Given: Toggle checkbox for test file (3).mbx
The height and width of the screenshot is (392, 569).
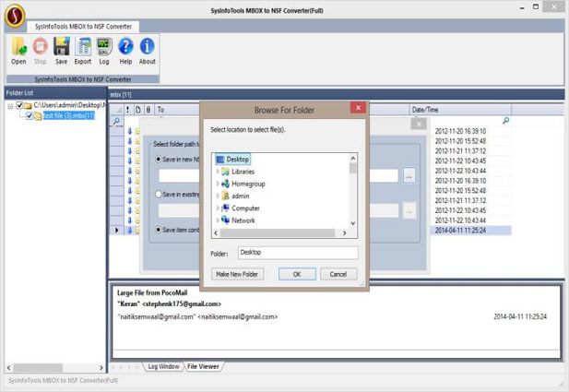Looking at the screenshot, I should click(x=30, y=116).
